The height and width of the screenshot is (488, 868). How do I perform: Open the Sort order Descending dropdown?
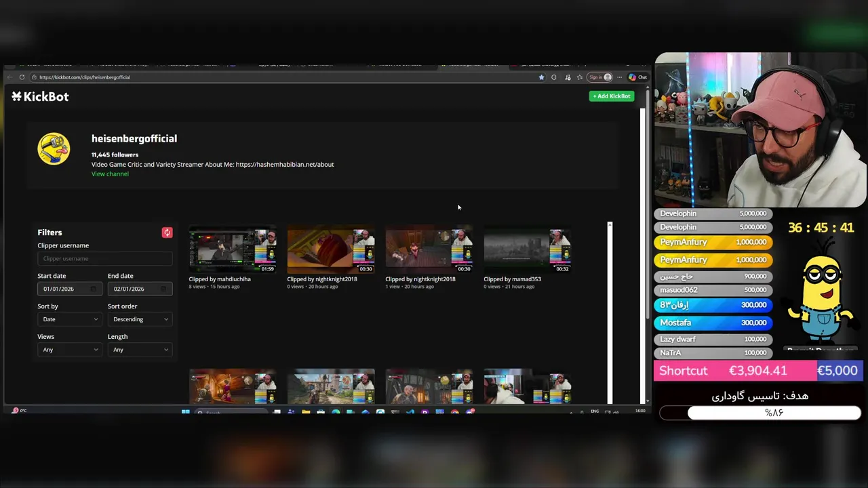click(140, 319)
